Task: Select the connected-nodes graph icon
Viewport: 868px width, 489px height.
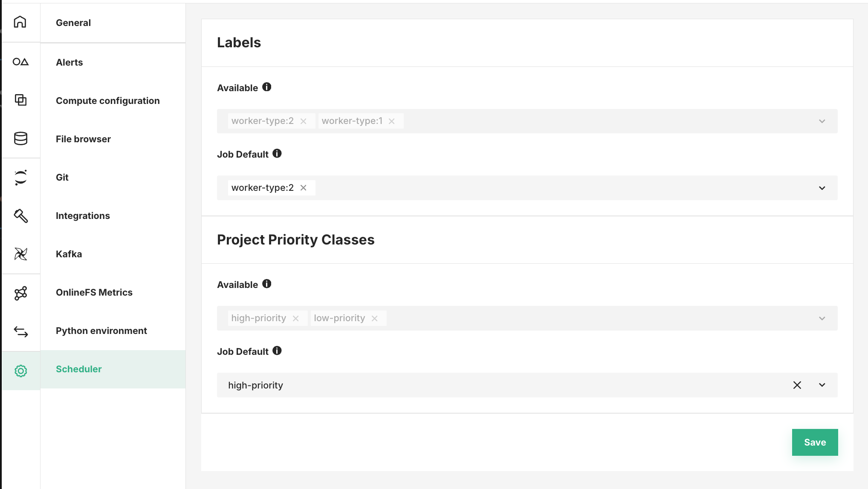Action: (20, 292)
